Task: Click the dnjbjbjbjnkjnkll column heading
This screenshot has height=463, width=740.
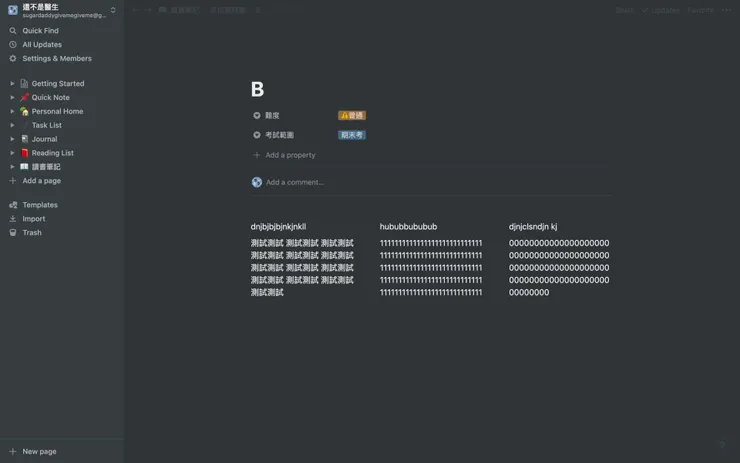Action: (278, 227)
